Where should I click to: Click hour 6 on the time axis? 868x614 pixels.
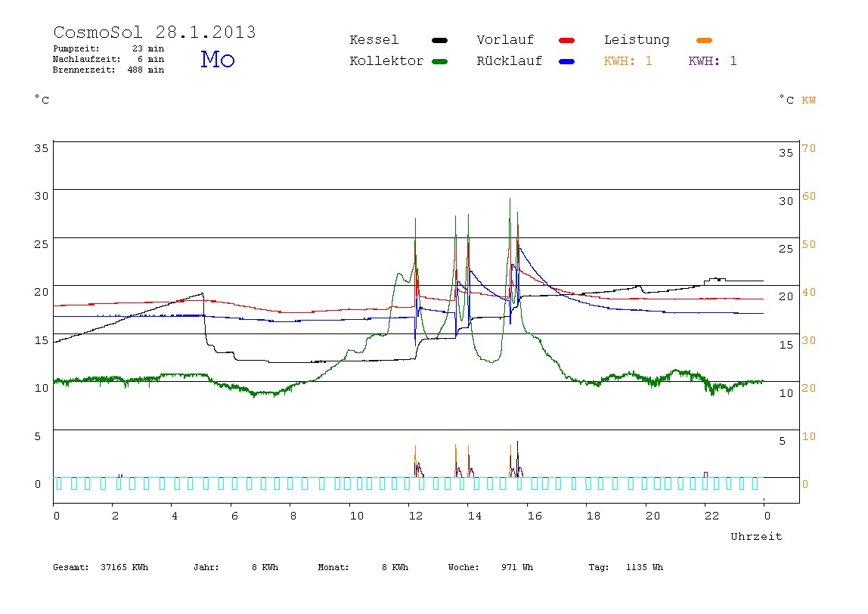tap(234, 516)
